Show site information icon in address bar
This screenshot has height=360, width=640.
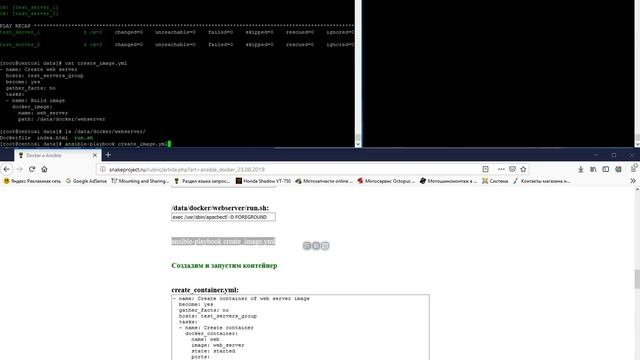tap(103, 169)
